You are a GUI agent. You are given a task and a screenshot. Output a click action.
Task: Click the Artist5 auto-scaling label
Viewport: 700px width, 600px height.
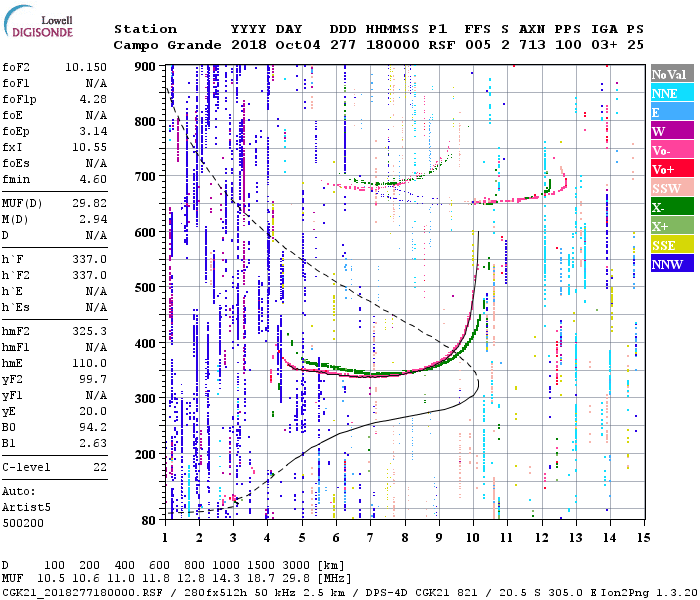26,508
